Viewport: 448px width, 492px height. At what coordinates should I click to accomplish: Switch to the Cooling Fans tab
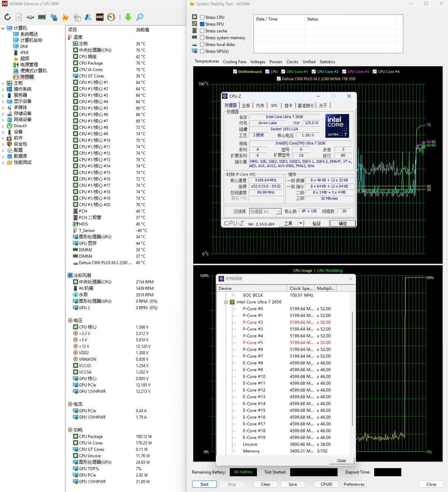click(235, 62)
